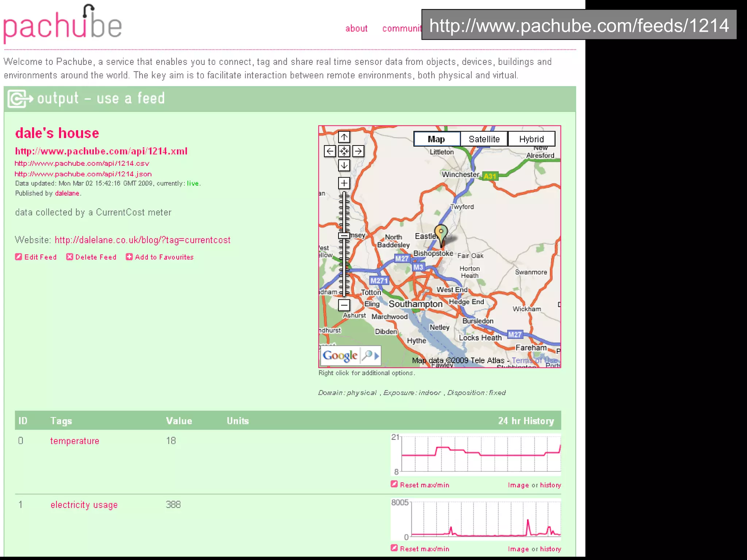The height and width of the screenshot is (560, 747).
Task: Click the Tags column header
Action: [x=61, y=421]
